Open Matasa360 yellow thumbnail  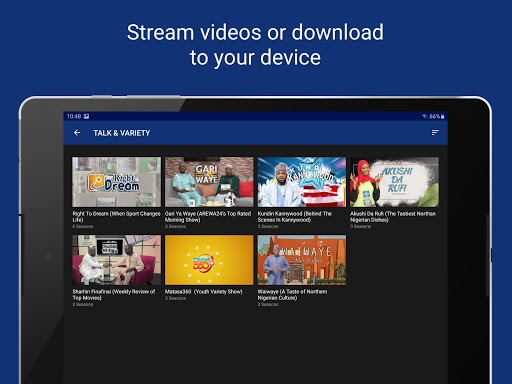tap(209, 260)
